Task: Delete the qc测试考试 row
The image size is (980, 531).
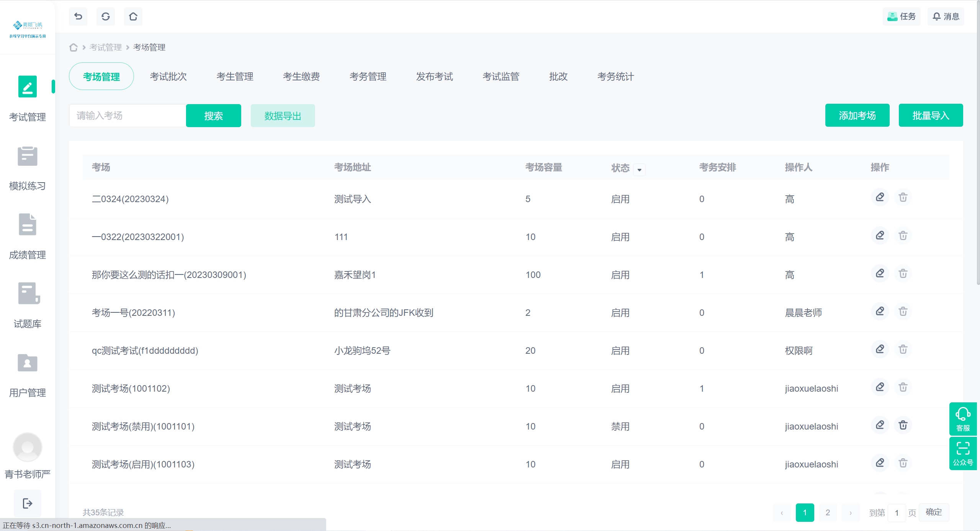Action: click(x=903, y=349)
